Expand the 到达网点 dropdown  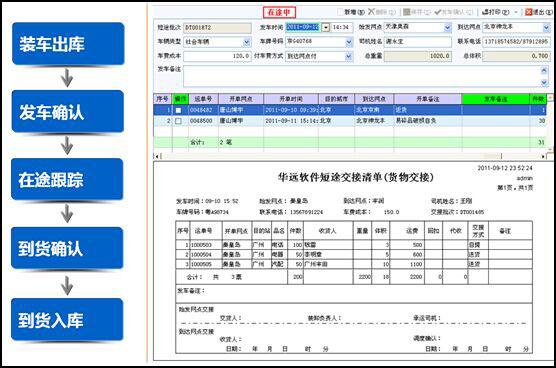(546, 27)
